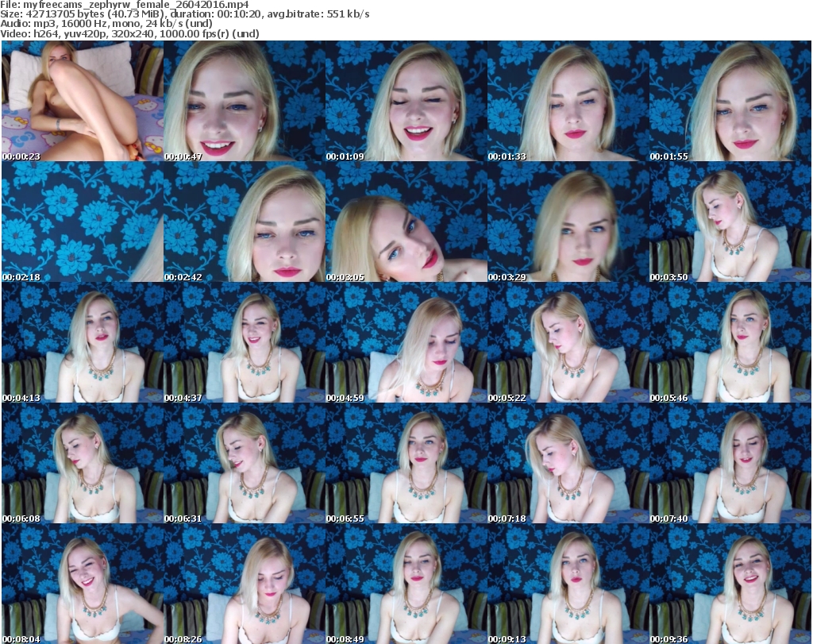This screenshot has height=644, width=813.
Task: Select the wallpaper-only frame at 00:02:18
Action: coord(83,222)
